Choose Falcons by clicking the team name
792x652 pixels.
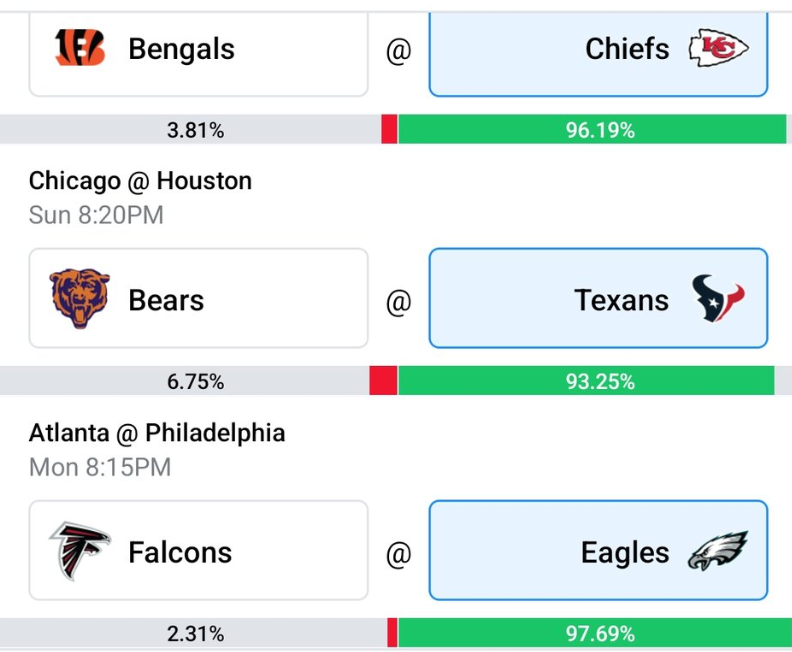[180, 552]
